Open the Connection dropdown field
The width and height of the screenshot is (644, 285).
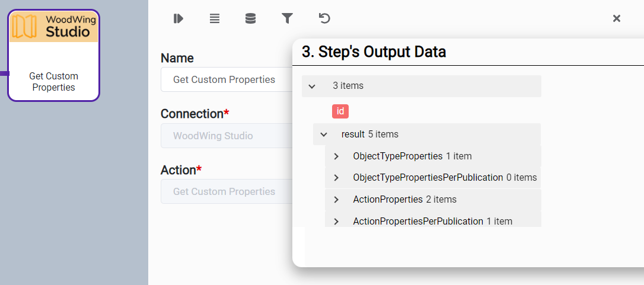tap(225, 136)
